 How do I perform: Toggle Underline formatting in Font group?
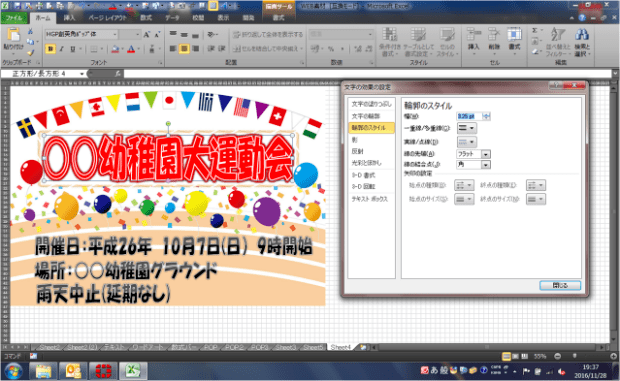pos(73,49)
